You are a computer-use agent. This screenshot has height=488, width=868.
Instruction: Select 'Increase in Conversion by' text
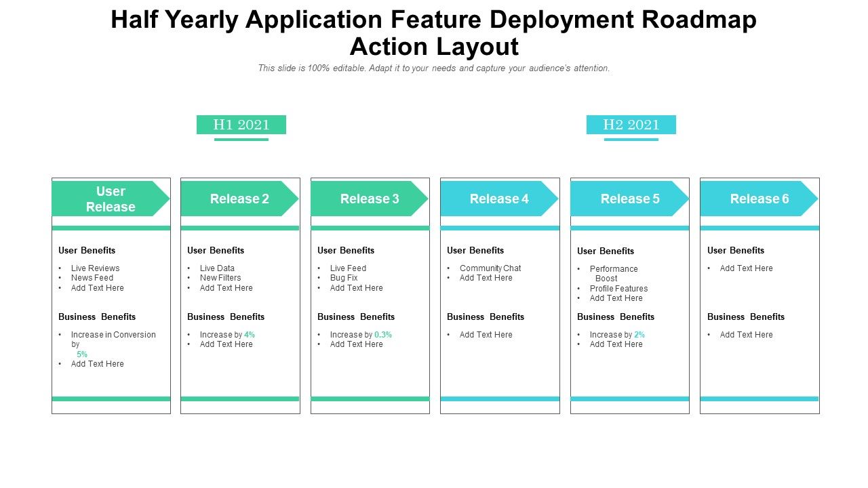click(x=113, y=340)
